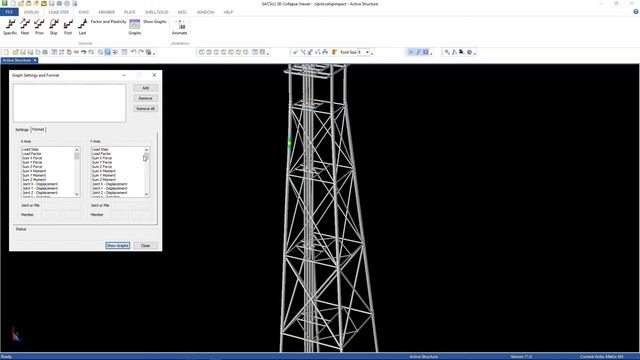Click the Y-Axis Joint or Pile field
This screenshot has width=640, height=360.
click(x=131, y=205)
